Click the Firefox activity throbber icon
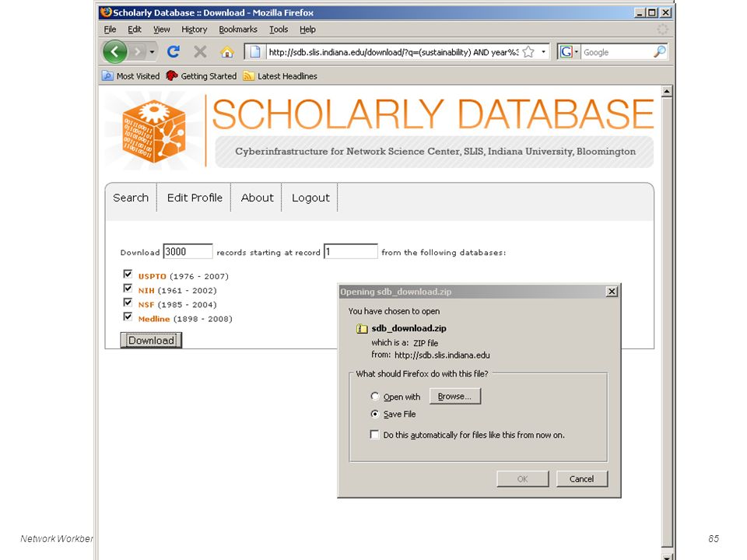Image resolution: width=747 pixels, height=560 pixels. click(662, 30)
